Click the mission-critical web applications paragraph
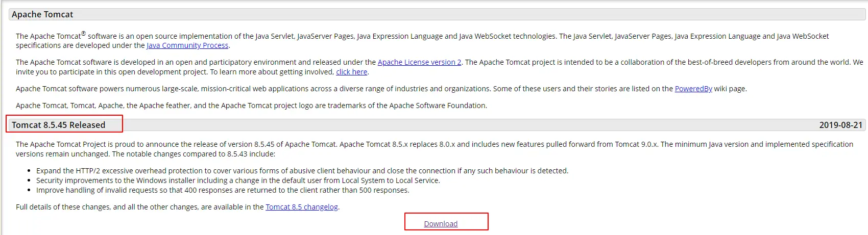This screenshot has height=235, width=868. coord(381,89)
